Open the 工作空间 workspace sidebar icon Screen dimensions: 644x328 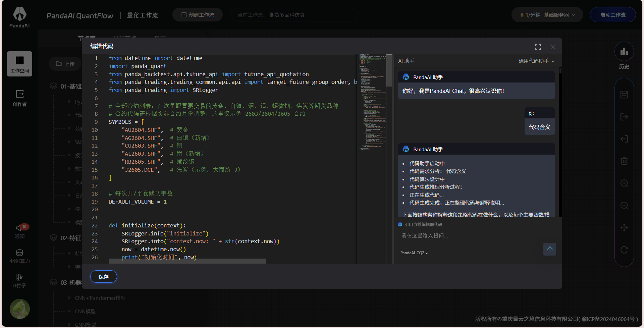click(19, 64)
